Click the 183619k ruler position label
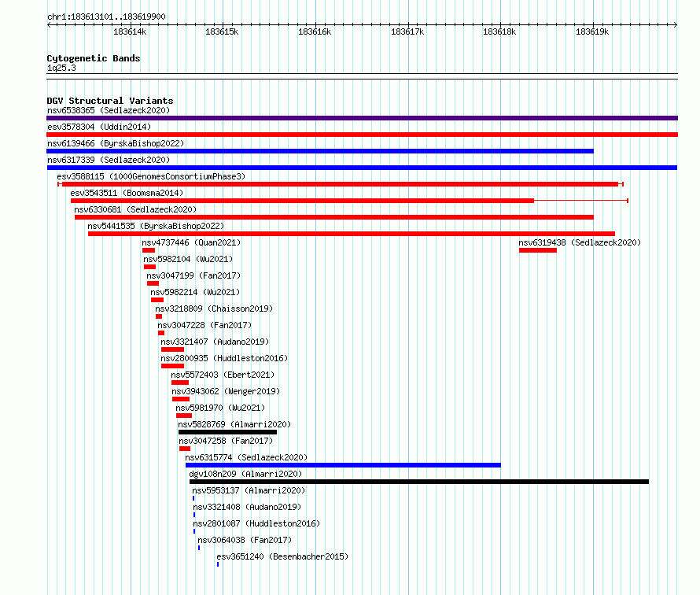Screen dimensions: 700x595 (x=592, y=31)
